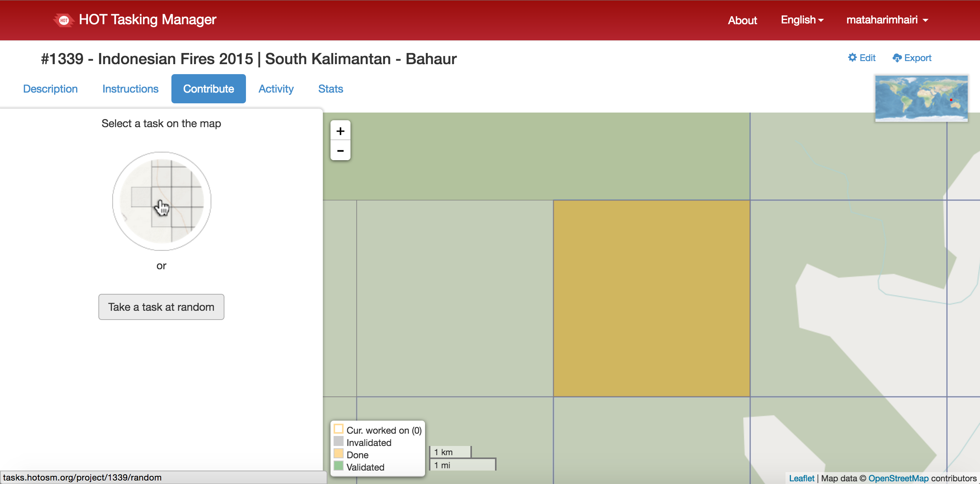
Task: Open the OpenStreetMap contributors link
Action: tap(898, 478)
